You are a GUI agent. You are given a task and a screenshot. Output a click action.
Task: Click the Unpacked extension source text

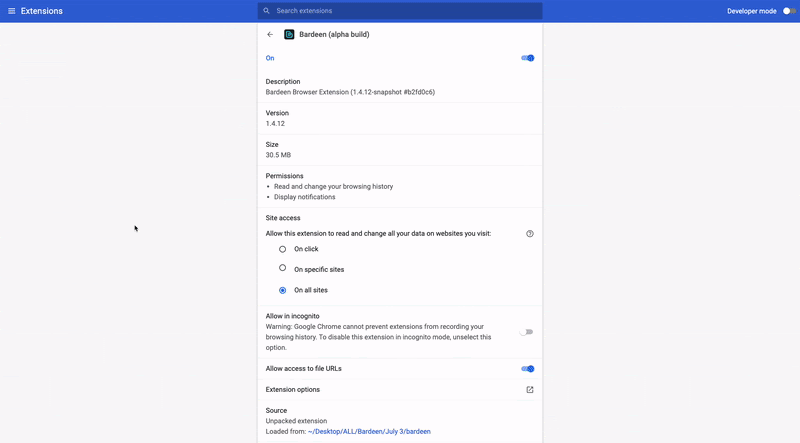point(296,421)
